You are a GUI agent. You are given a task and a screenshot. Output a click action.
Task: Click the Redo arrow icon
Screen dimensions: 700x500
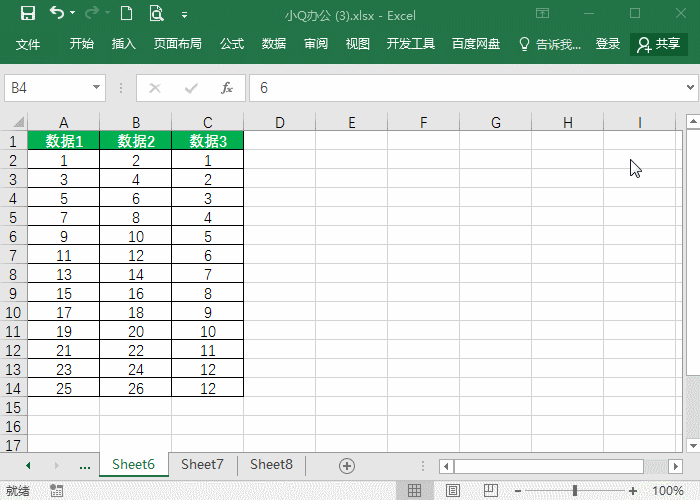click(92, 13)
